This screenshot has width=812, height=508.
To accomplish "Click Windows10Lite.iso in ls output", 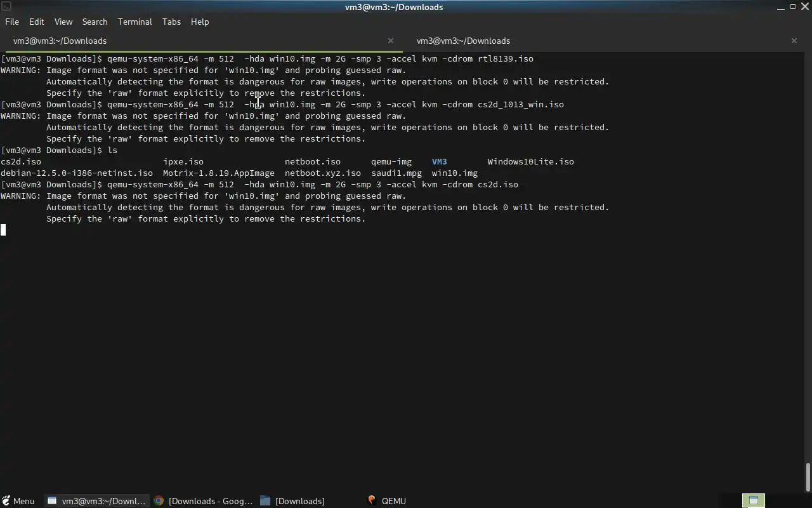I will pyautogui.click(x=531, y=161).
